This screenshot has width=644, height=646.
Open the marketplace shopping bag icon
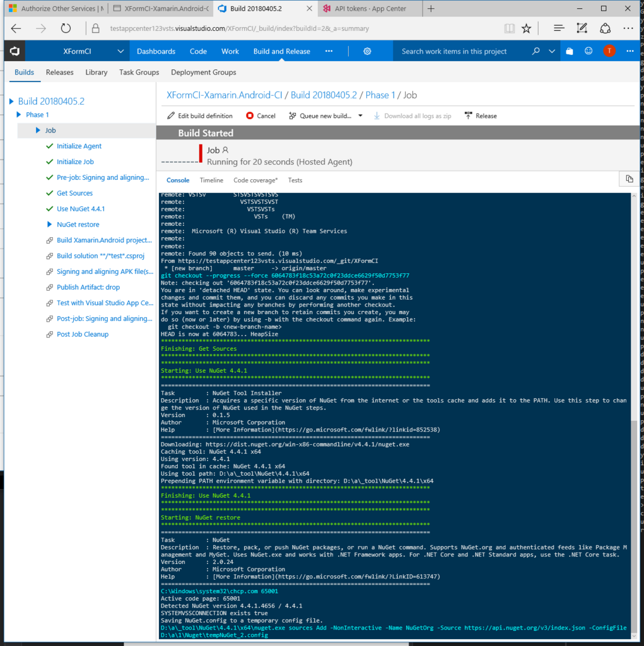[570, 51]
